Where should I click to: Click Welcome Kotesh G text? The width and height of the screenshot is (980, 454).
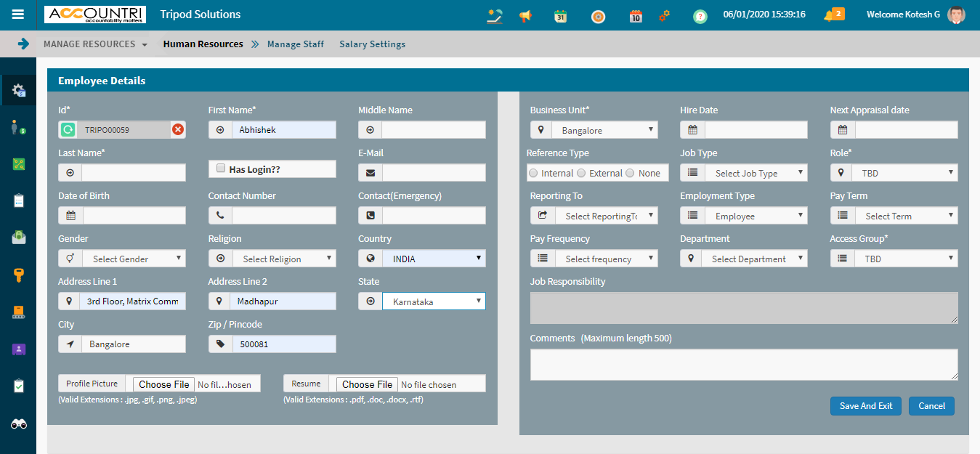tap(904, 15)
